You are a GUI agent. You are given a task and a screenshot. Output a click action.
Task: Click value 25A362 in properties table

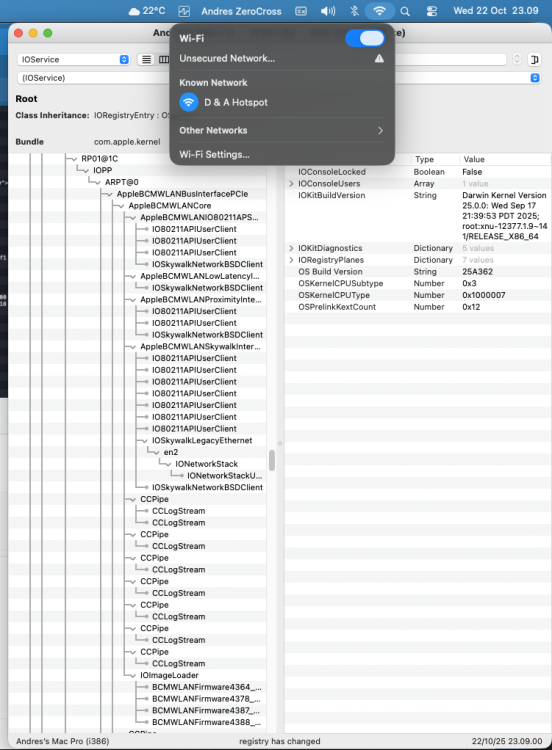point(477,272)
